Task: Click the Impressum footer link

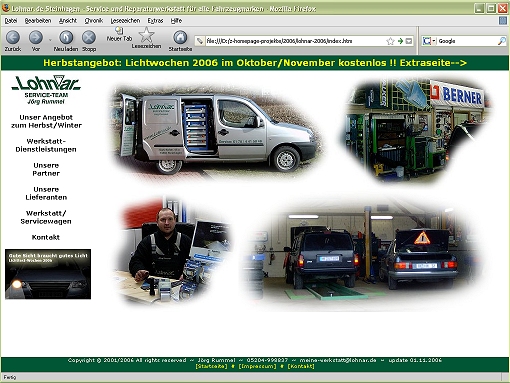Action: click(257, 366)
